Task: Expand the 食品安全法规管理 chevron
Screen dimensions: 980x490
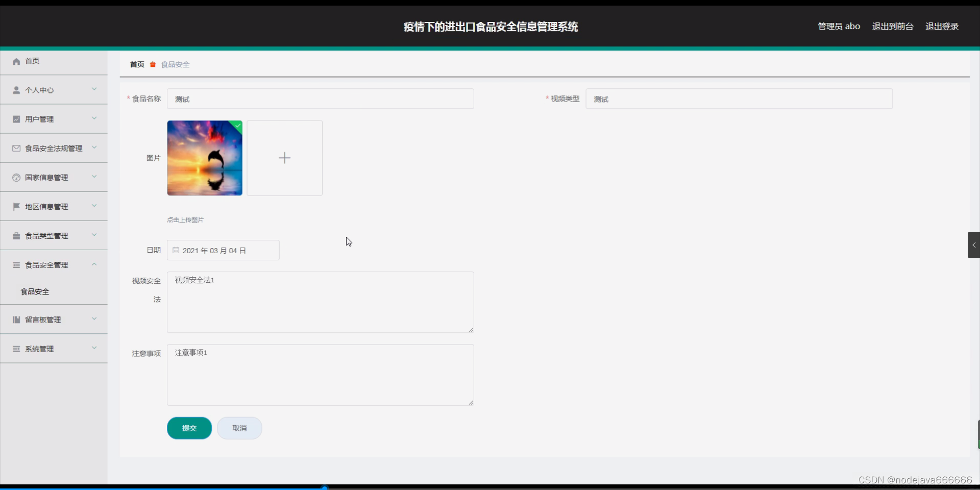Action: coord(94,148)
